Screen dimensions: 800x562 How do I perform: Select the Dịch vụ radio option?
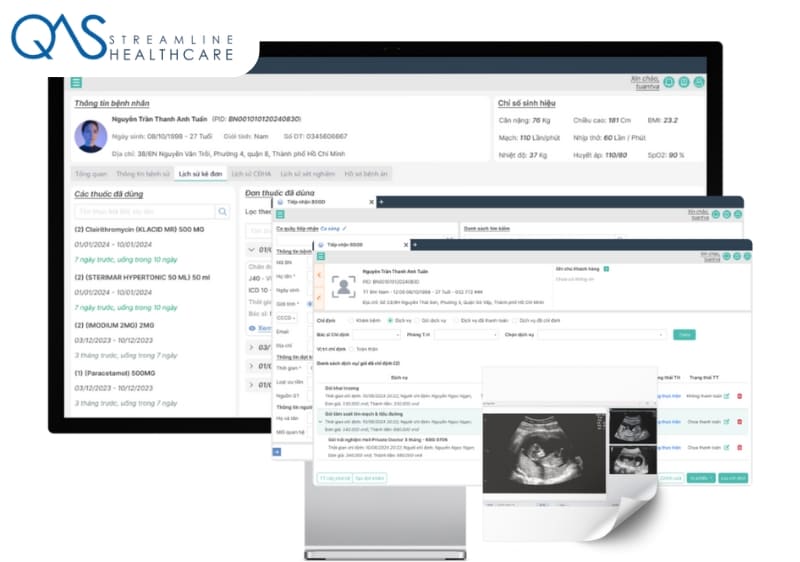coord(390,321)
